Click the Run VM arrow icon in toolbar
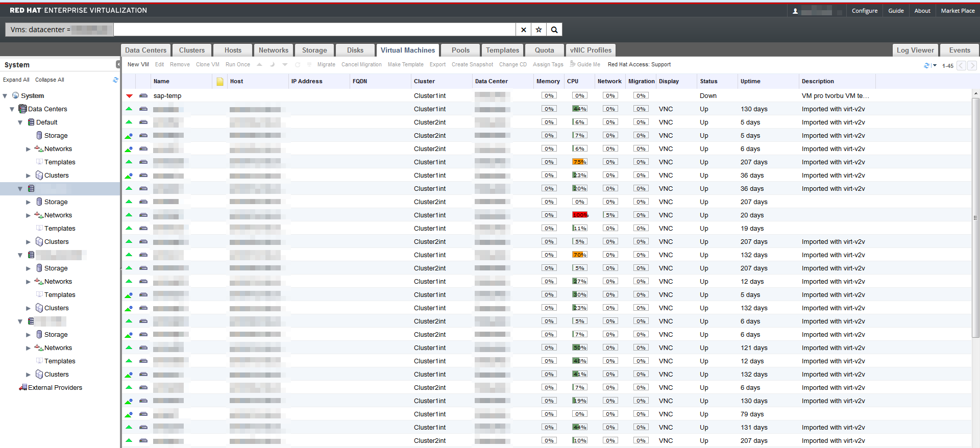 point(259,64)
